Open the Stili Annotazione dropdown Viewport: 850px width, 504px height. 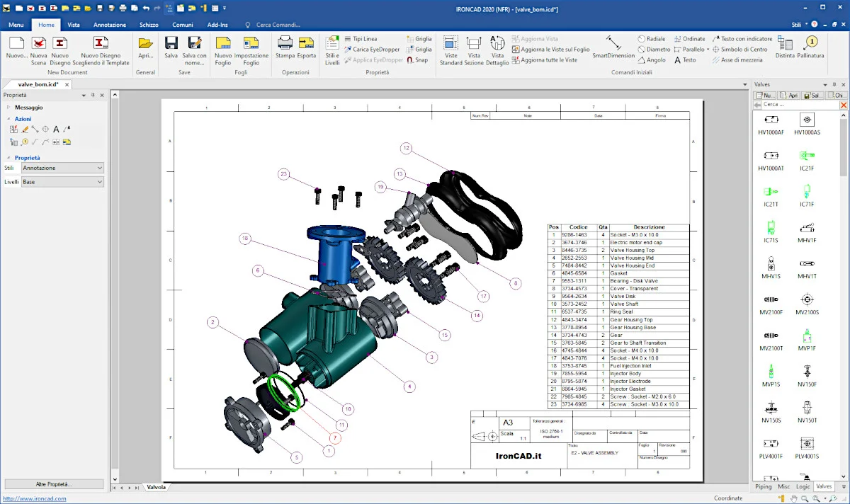pos(62,168)
